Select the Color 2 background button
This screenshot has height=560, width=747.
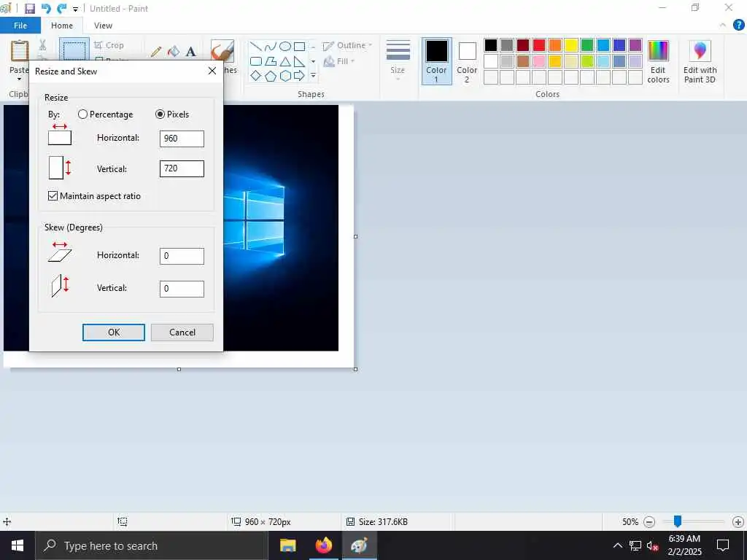[467, 61]
